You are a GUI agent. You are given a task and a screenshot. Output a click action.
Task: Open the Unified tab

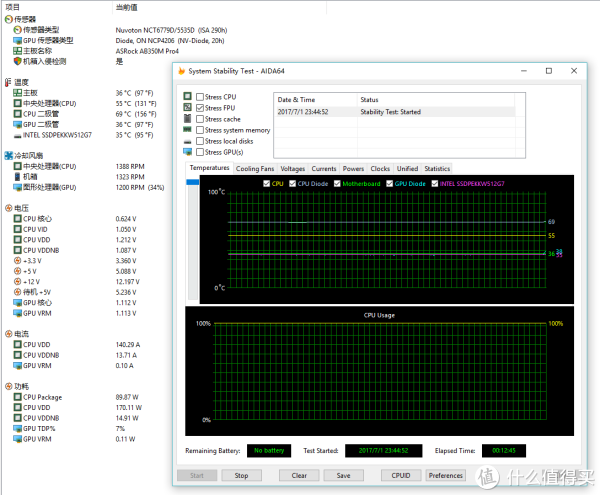tap(407, 169)
